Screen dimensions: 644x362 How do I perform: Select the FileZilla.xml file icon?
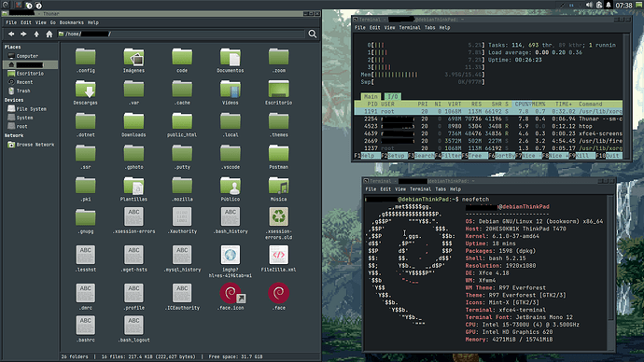coord(278,255)
